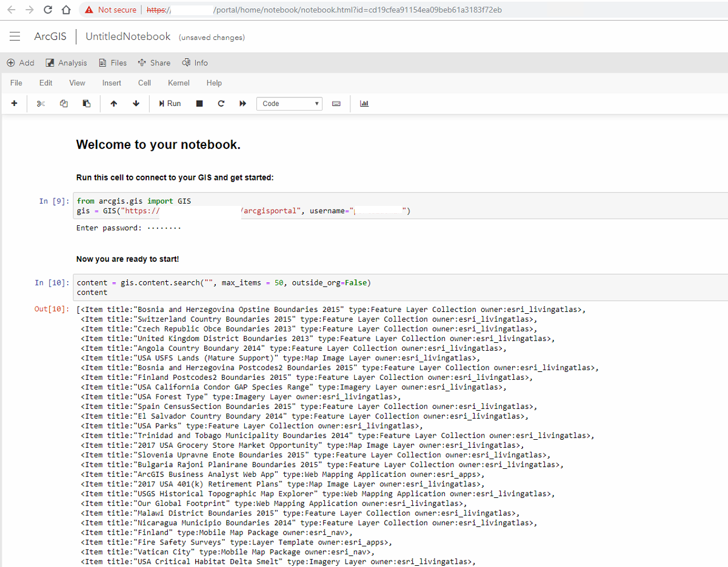This screenshot has width=728, height=567.
Task: Click the El Salvador Country Boundary item
Action: tap(304, 416)
